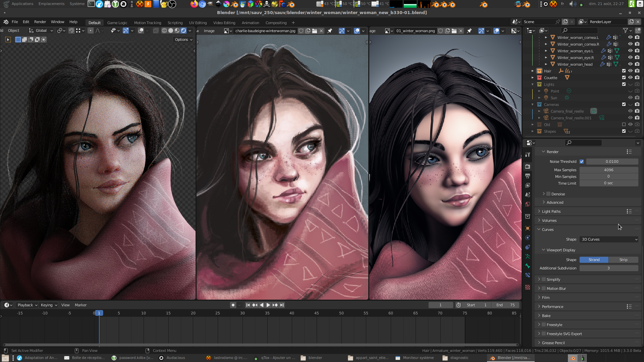Image resolution: width=644 pixels, height=362 pixels.
Task: Click the Max Samples 4096 field
Action: (x=609, y=170)
